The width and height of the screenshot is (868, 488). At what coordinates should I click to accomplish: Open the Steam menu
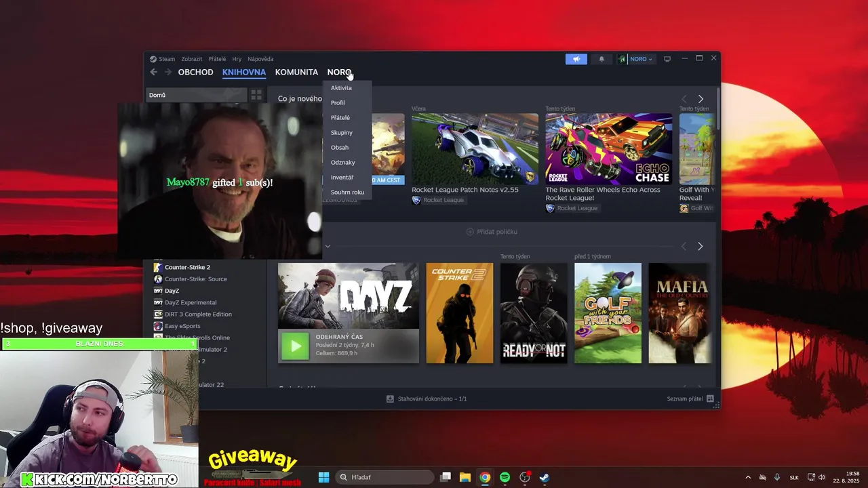tap(167, 59)
